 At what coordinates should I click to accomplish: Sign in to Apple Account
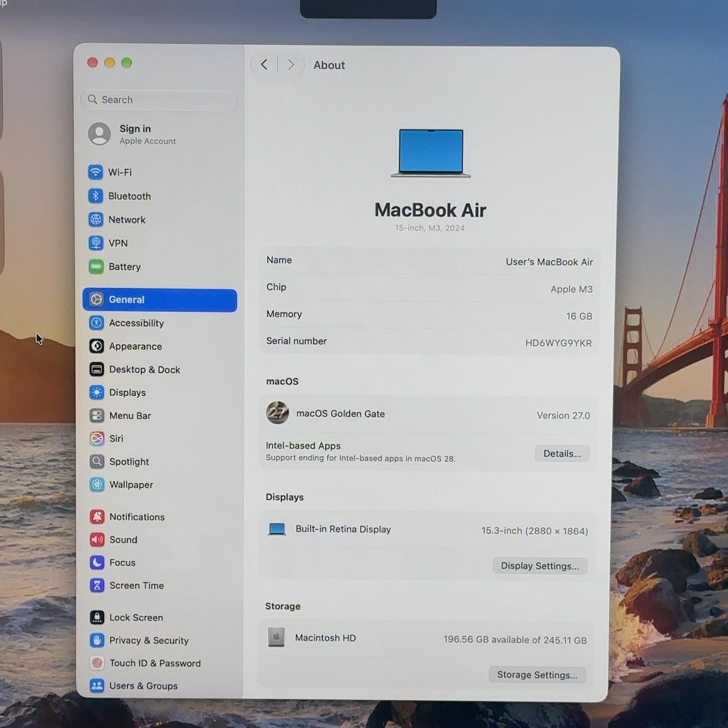[133, 134]
